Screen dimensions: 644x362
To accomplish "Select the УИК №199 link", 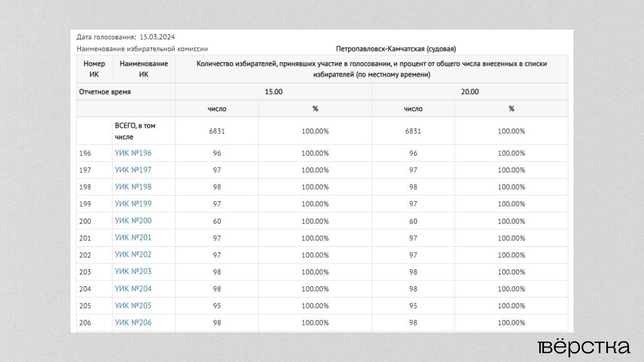I will (133, 204).
